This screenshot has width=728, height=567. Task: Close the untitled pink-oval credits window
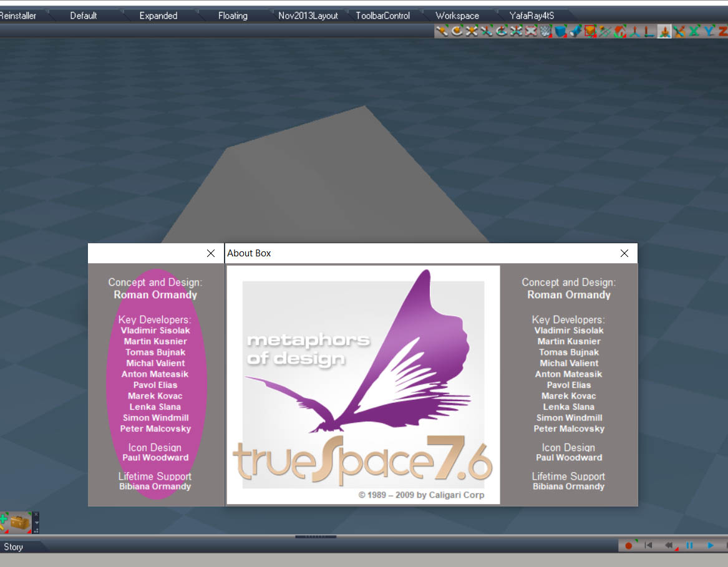211,253
